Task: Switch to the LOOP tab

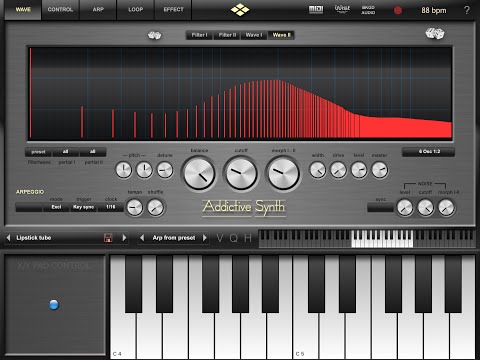Action: pyautogui.click(x=136, y=10)
